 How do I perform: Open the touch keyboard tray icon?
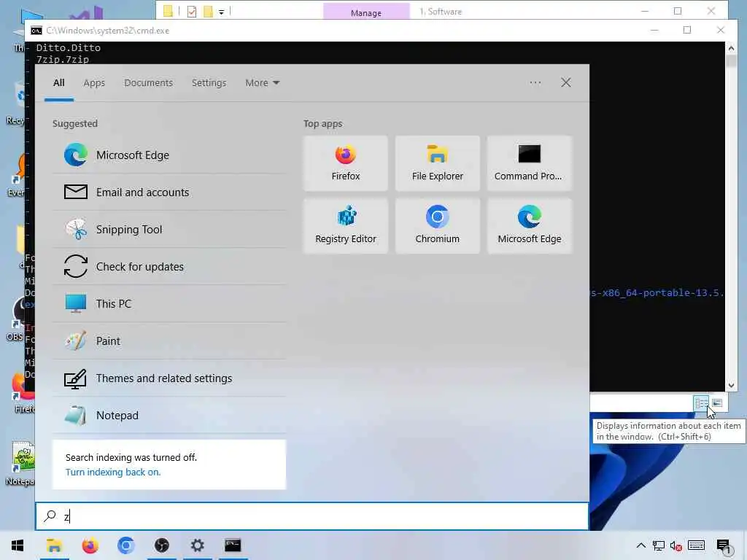[x=696, y=545]
